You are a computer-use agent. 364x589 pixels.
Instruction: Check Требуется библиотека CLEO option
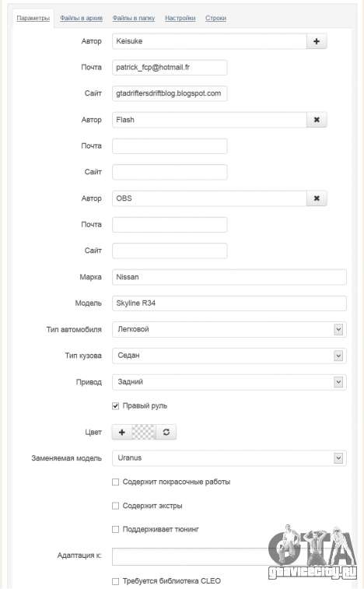tap(116, 581)
